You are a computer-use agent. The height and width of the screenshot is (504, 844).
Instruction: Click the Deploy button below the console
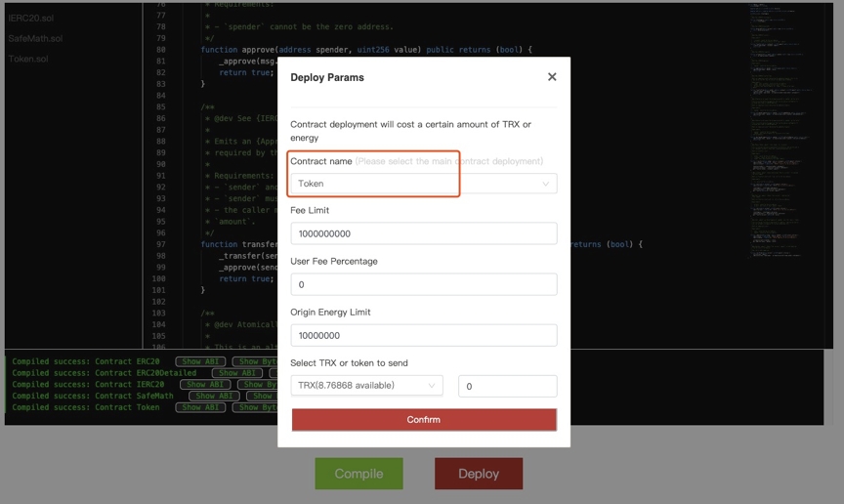[x=478, y=474]
